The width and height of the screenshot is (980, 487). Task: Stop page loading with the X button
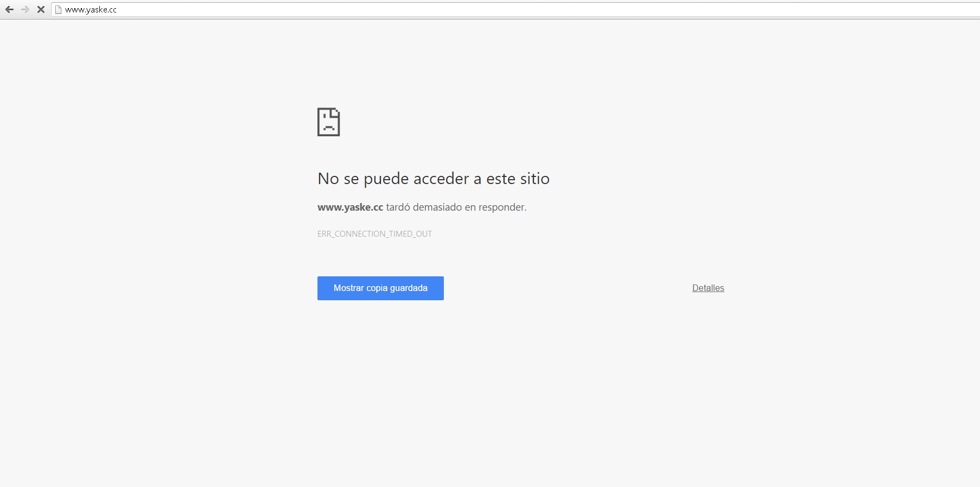(x=41, y=9)
